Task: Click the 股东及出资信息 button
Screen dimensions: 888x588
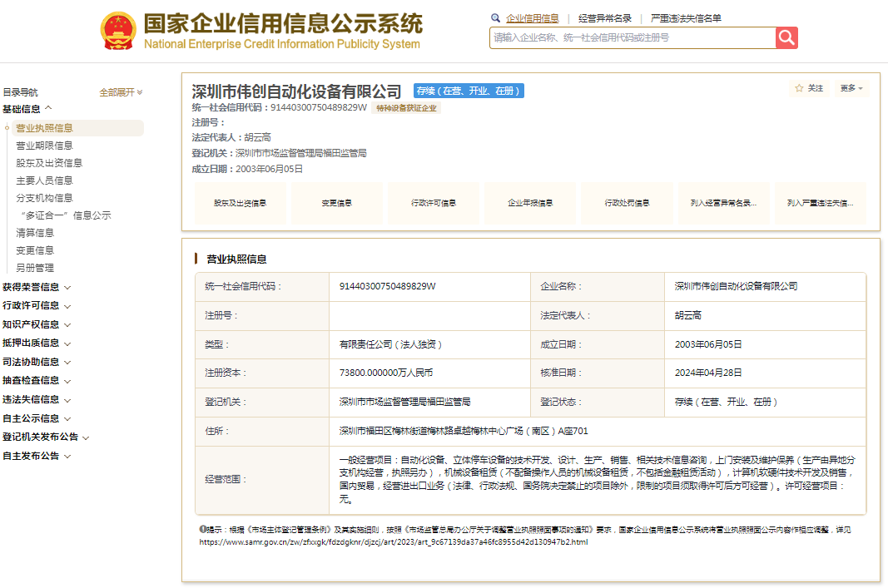Action: (x=240, y=203)
